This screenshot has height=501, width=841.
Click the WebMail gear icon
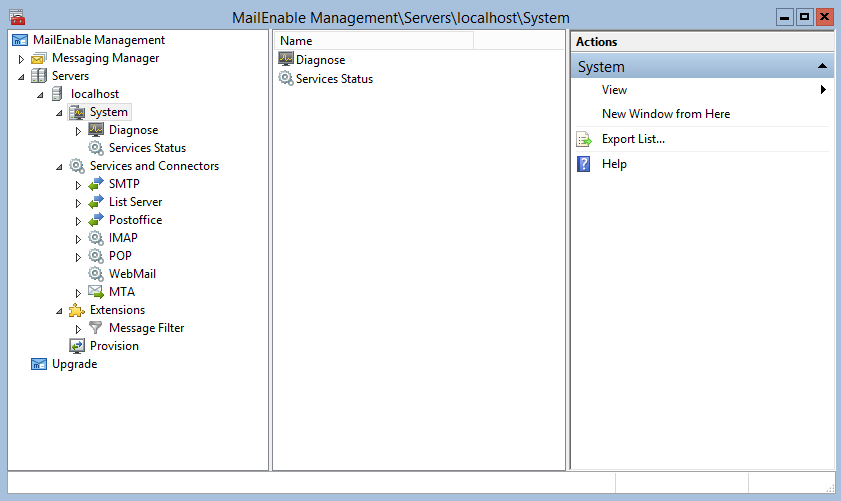(x=96, y=274)
